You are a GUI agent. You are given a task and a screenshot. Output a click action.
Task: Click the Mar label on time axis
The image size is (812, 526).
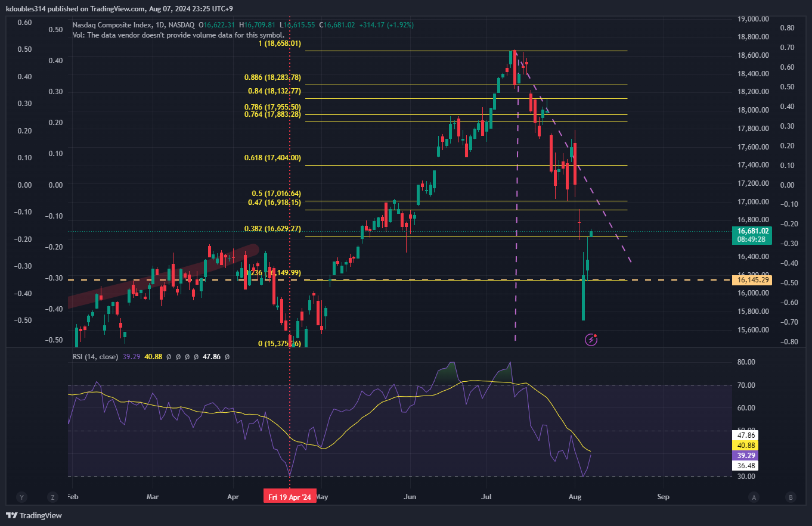(x=153, y=497)
